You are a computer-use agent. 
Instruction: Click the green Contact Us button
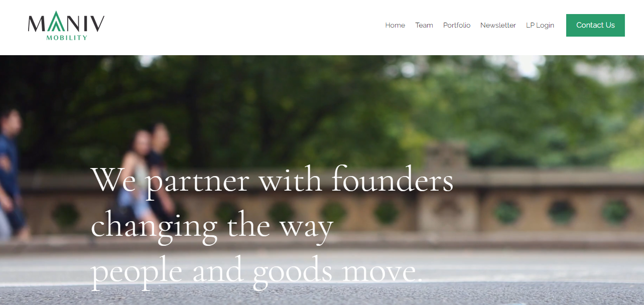point(595,25)
